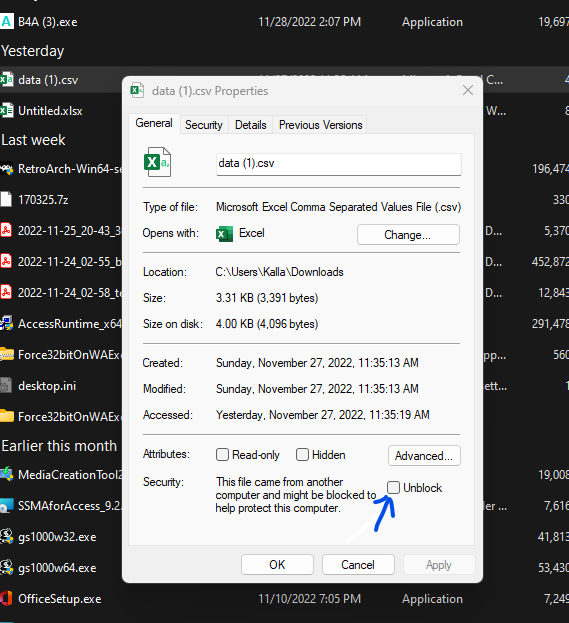This screenshot has width=569, height=623.
Task: Tick the Unblock checkbox
Action: 393,487
